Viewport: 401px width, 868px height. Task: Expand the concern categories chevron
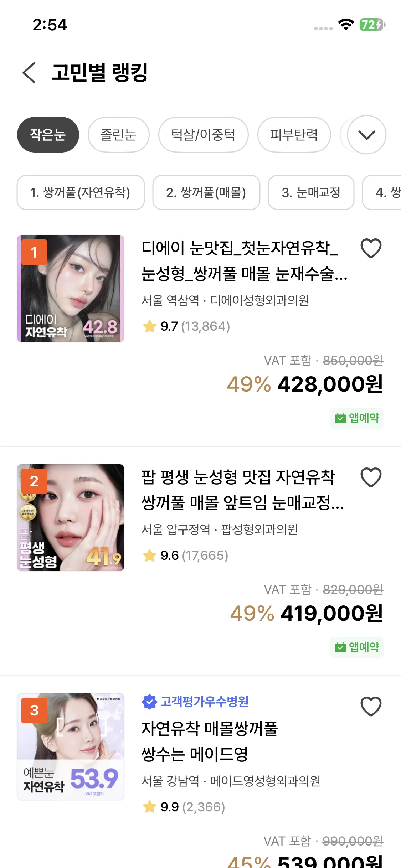point(366,135)
